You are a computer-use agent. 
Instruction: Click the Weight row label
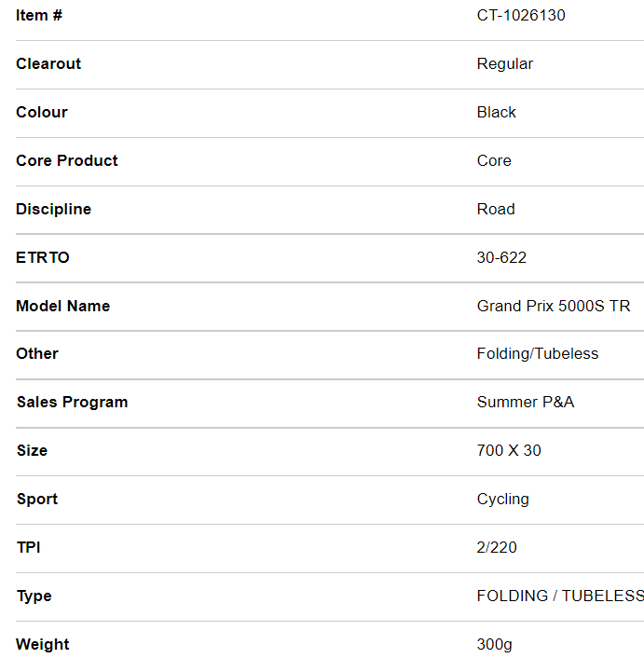click(43, 645)
